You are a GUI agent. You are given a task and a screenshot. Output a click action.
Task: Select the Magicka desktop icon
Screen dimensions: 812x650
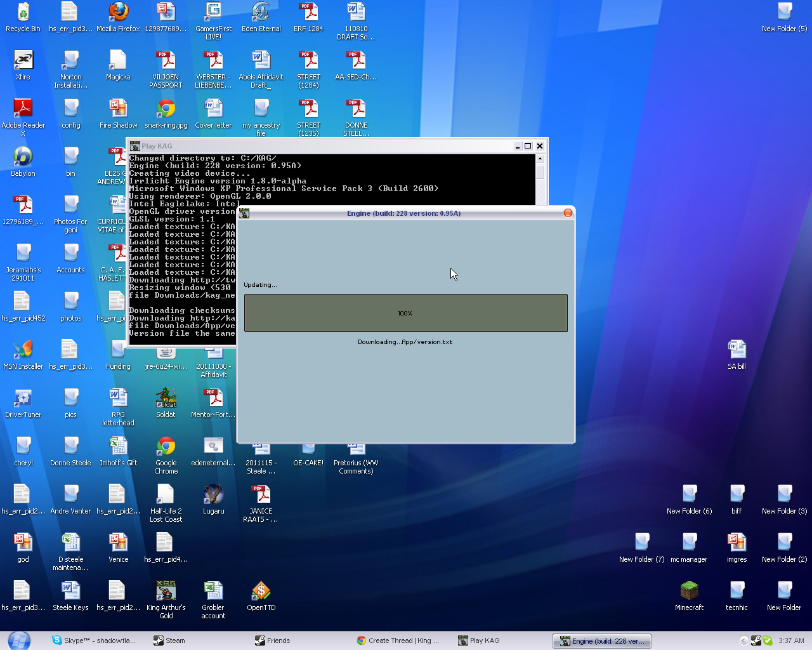(x=118, y=66)
